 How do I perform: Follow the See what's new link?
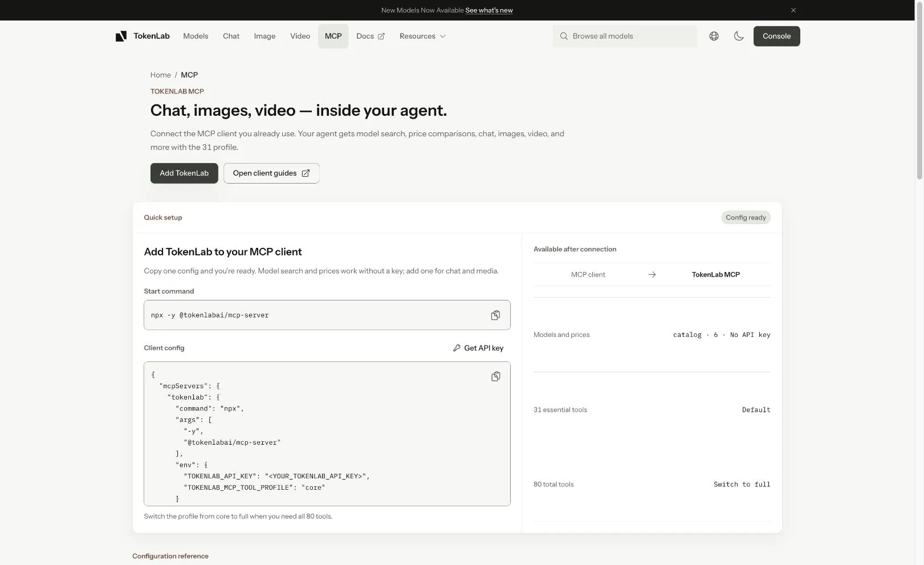click(489, 10)
